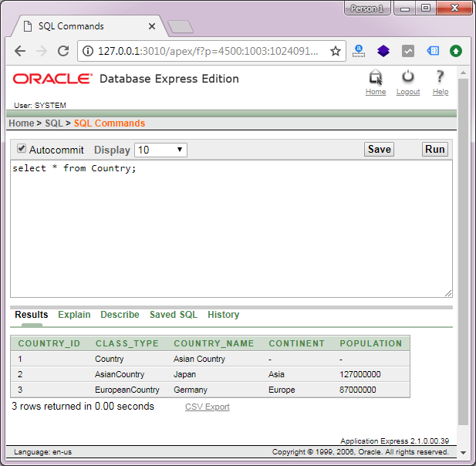Image resolution: width=476 pixels, height=466 pixels.
Task: Toggle the Autocommit checkbox
Action: pos(22,148)
